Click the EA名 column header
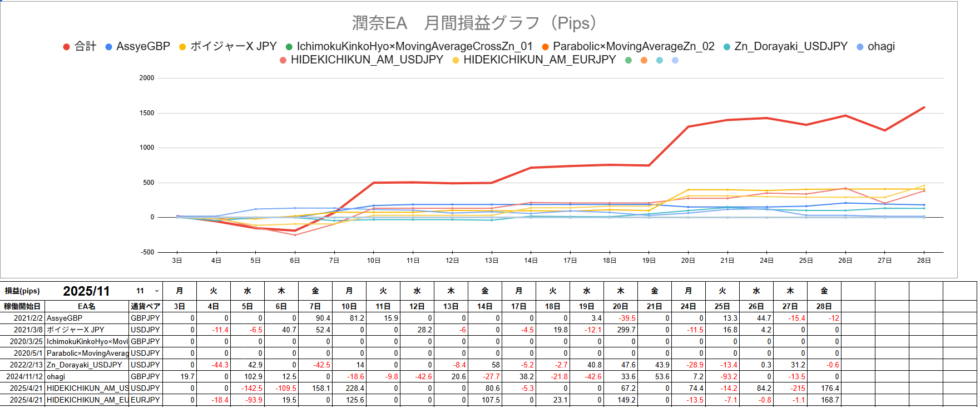 coord(86,306)
